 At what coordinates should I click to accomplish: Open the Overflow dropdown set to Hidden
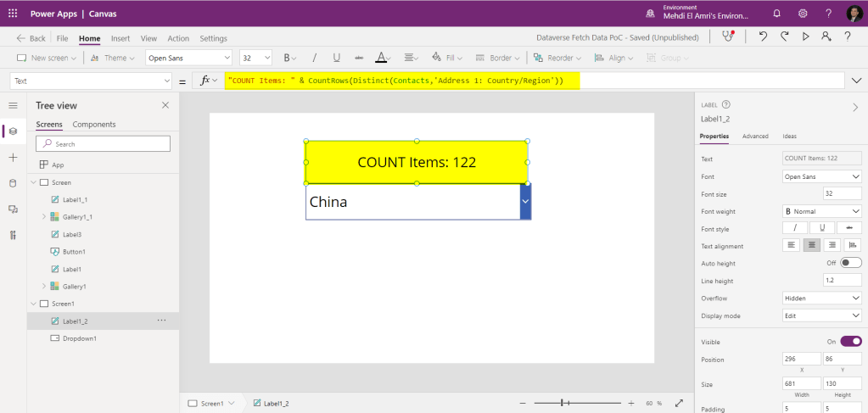tap(821, 299)
